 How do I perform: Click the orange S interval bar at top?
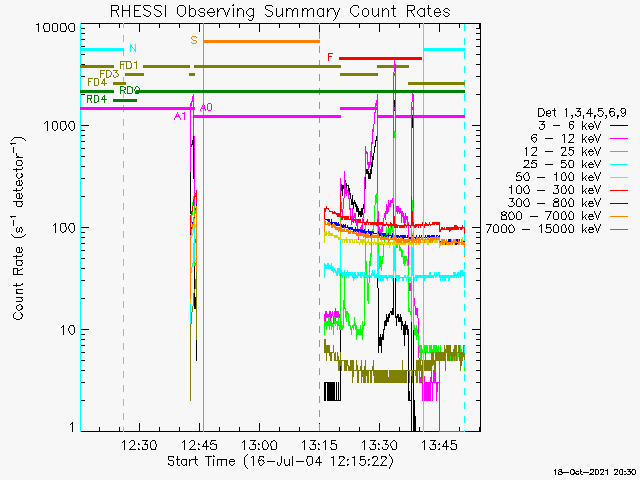point(261,41)
